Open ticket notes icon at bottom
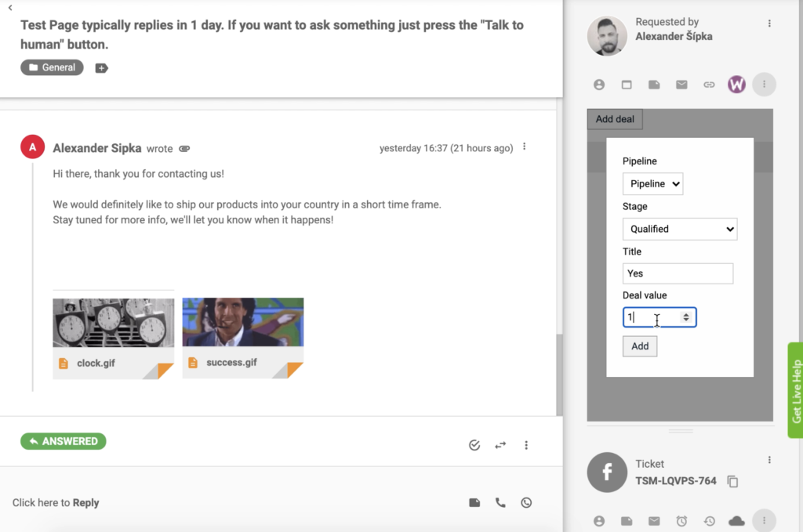This screenshot has width=803, height=532. (627, 521)
